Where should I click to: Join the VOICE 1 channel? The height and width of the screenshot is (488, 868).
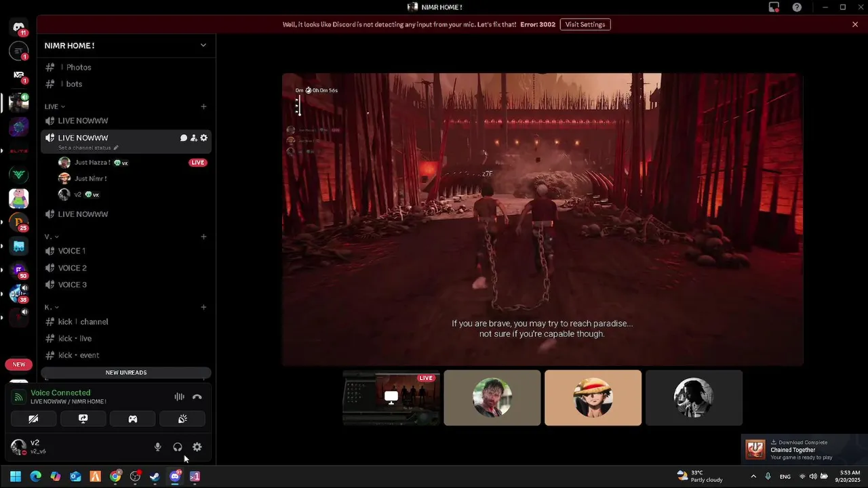click(x=126, y=251)
